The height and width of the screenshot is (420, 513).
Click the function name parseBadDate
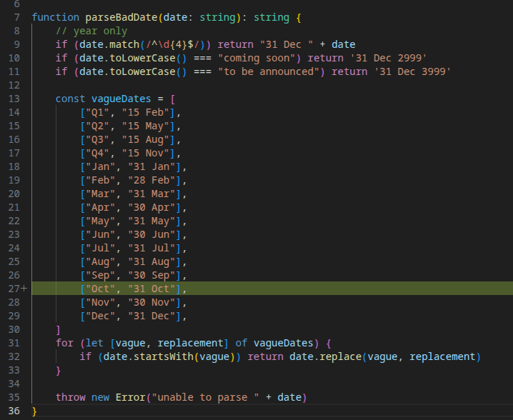pos(121,17)
